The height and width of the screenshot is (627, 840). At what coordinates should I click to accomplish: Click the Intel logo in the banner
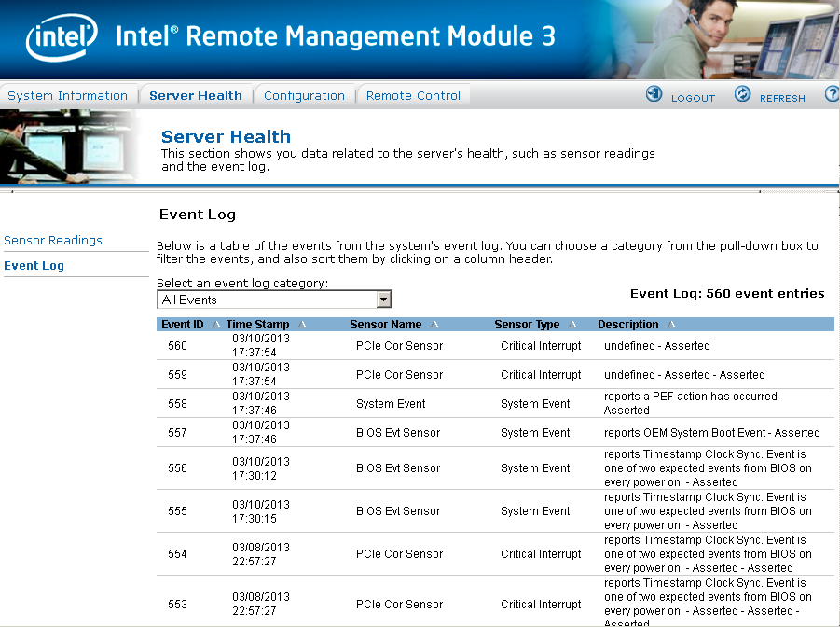(62, 37)
